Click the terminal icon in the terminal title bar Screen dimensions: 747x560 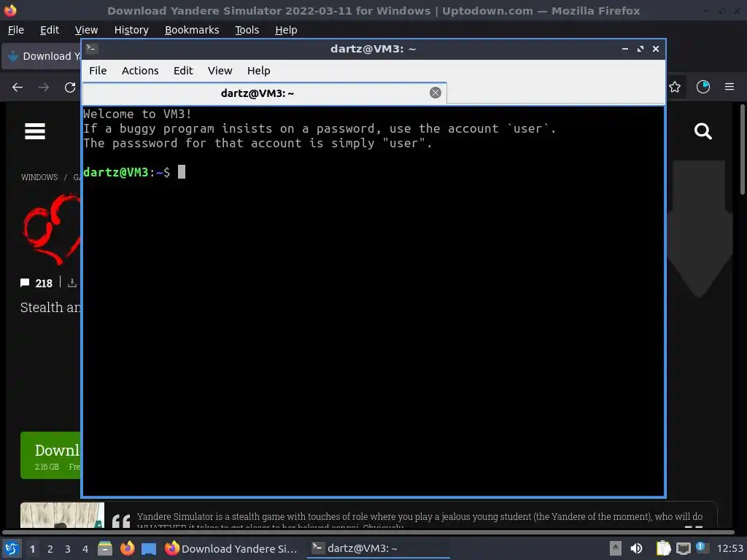pyautogui.click(x=91, y=49)
